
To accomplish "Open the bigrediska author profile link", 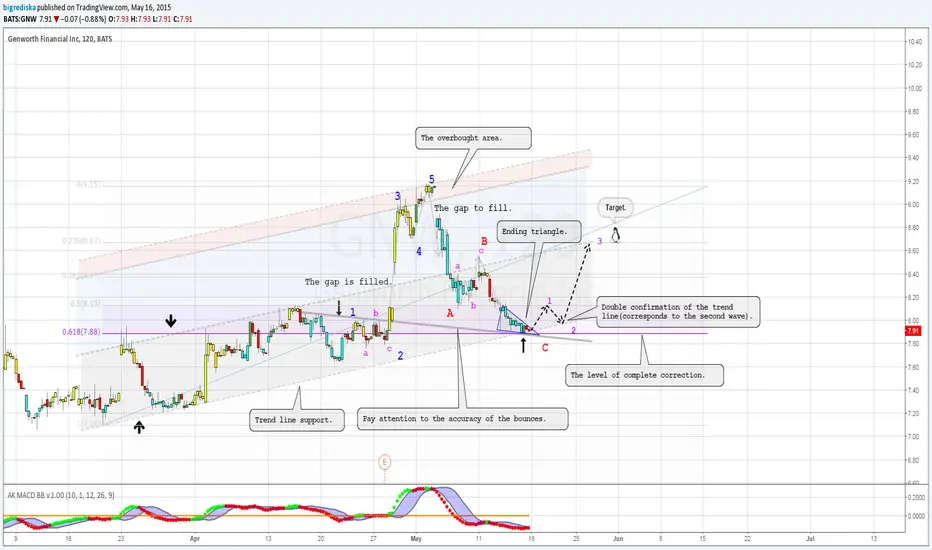I will 19,7.
